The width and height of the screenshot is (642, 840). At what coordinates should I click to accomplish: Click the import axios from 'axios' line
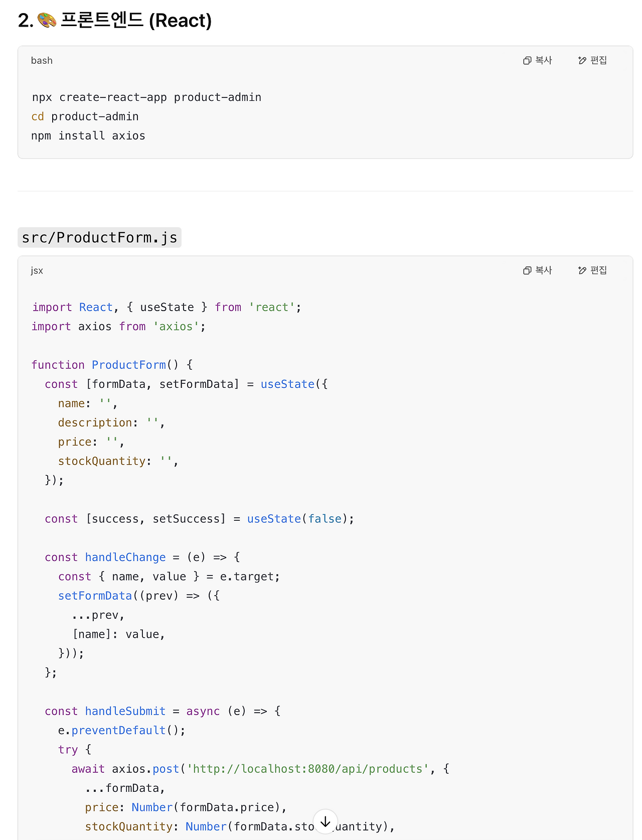coord(118,327)
